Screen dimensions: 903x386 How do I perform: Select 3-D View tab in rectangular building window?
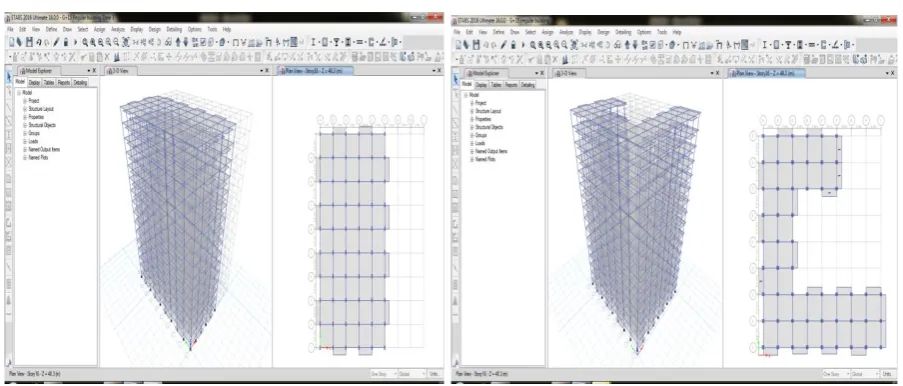121,71
